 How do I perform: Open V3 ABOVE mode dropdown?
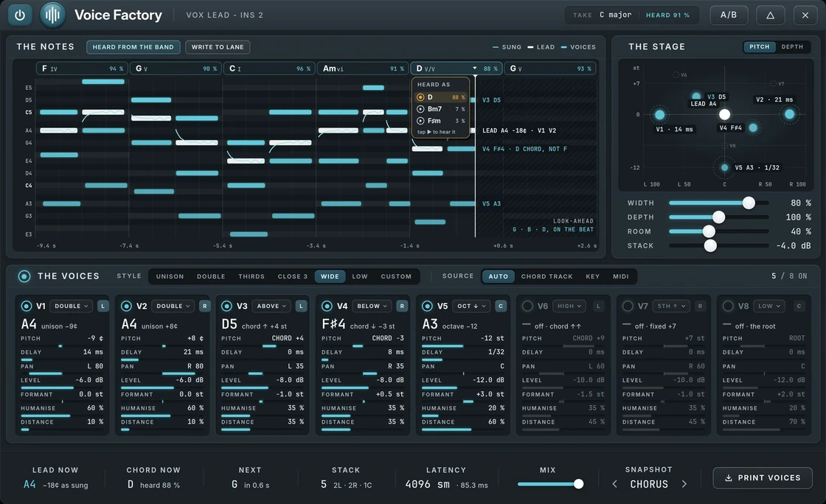(x=271, y=306)
